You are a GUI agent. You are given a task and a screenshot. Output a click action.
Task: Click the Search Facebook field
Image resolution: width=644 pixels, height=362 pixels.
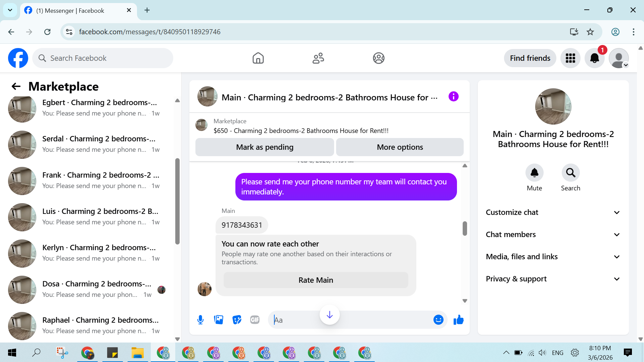[x=103, y=58]
